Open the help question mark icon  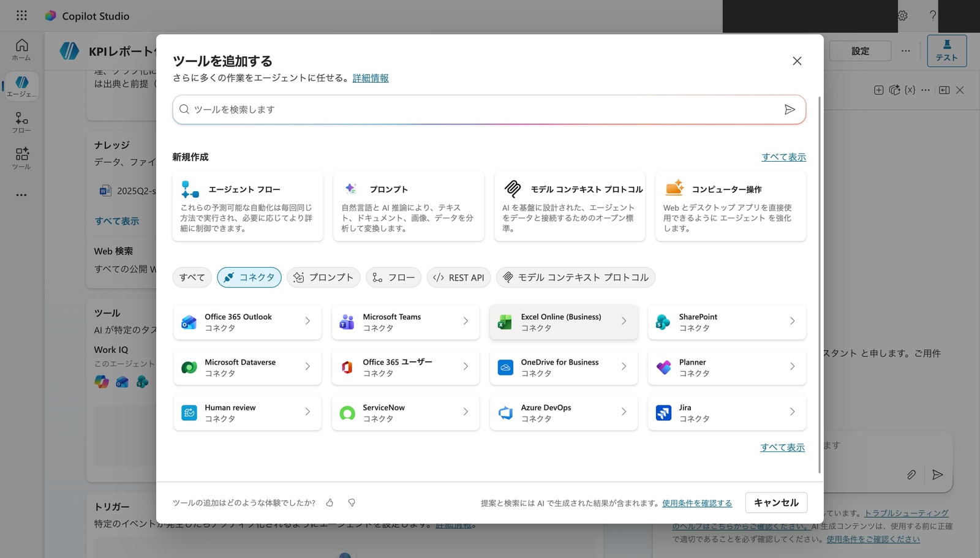pyautogui.click(x=932, y=16)
